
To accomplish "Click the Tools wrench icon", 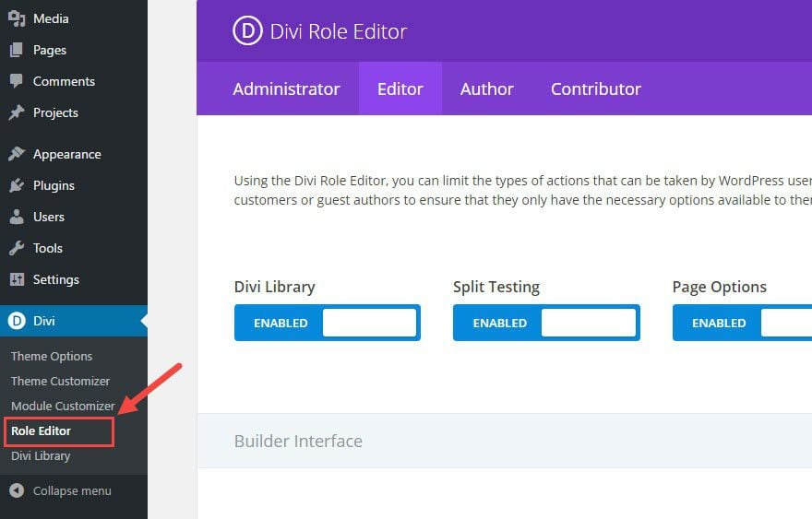I will pos(17,248).
